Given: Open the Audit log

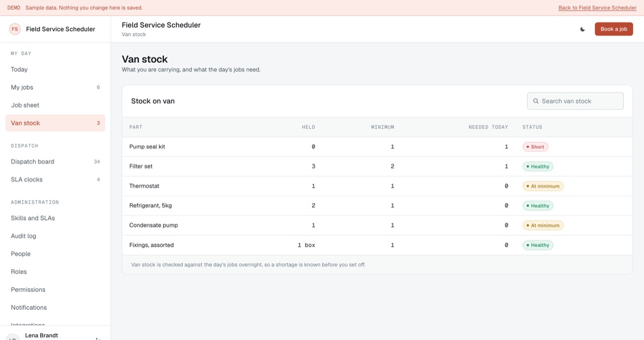Looking at the screenshot, I should 55,236.
